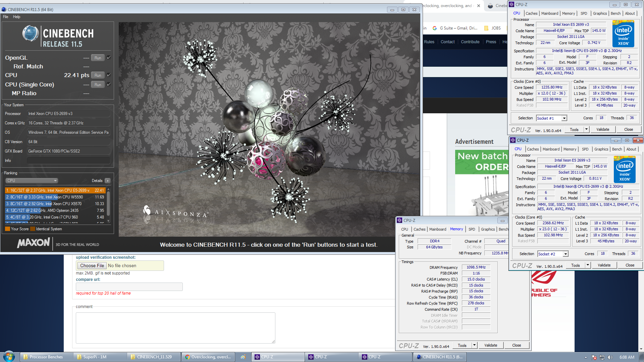This screenshot has height=362, width=644.
Task: Toggle the OpenGL test checkbox
Action: 109,58
